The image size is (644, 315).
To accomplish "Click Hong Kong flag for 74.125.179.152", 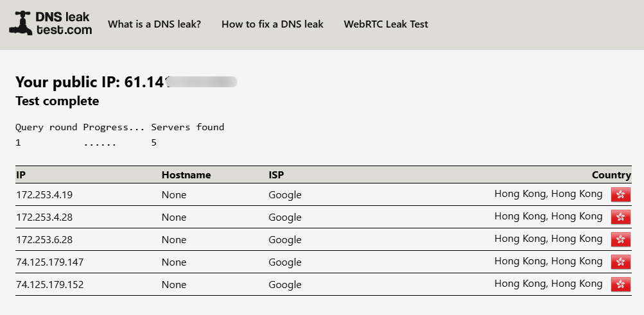I will (x=620, y=284).
